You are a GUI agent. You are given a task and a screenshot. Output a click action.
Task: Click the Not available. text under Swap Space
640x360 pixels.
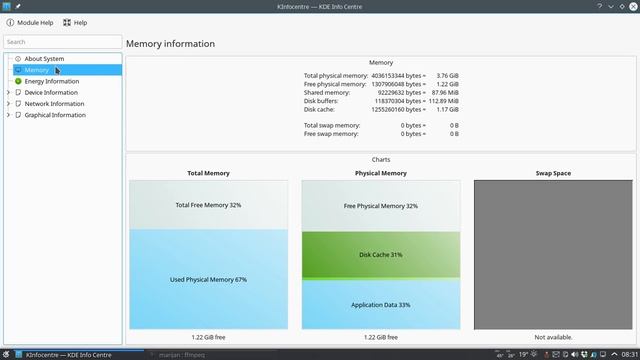[553, 337]
